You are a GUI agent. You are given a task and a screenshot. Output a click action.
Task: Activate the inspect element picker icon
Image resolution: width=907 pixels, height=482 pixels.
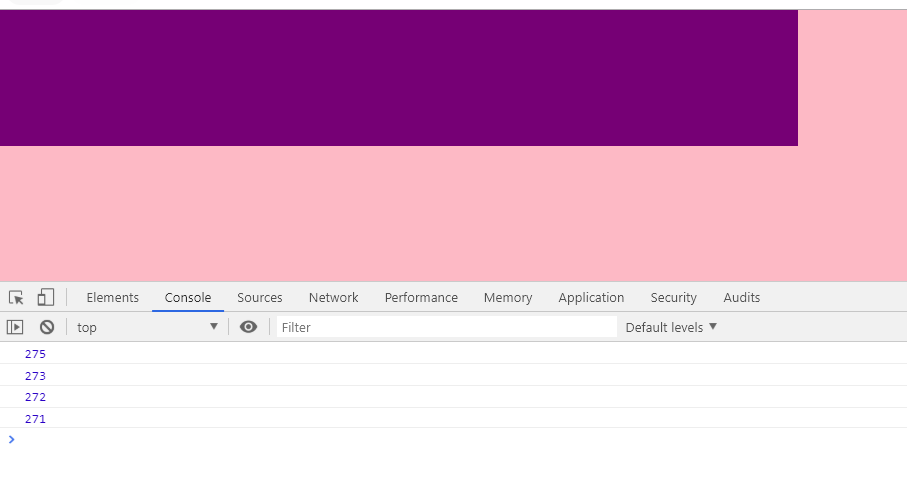click(x=16, y=297)
